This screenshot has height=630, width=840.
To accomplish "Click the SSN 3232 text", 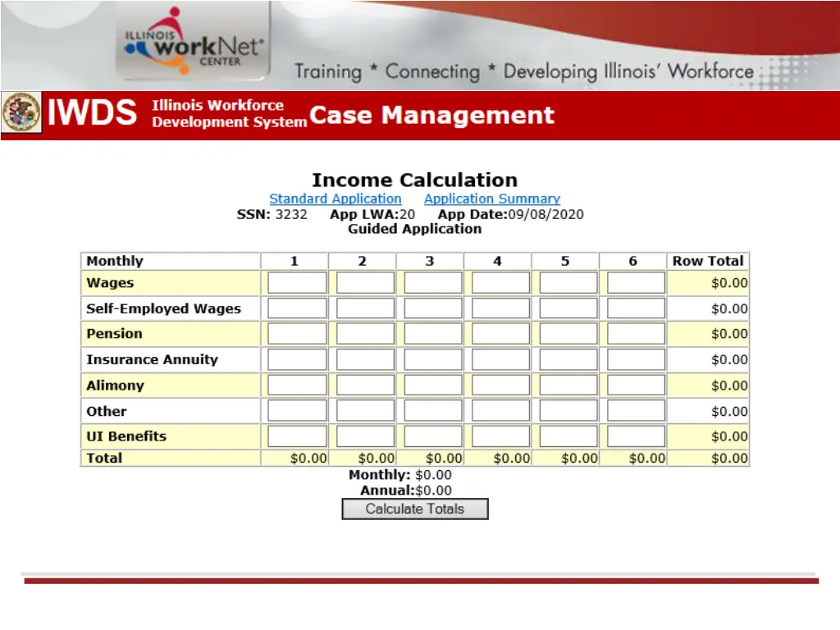I will pos(272,214).
